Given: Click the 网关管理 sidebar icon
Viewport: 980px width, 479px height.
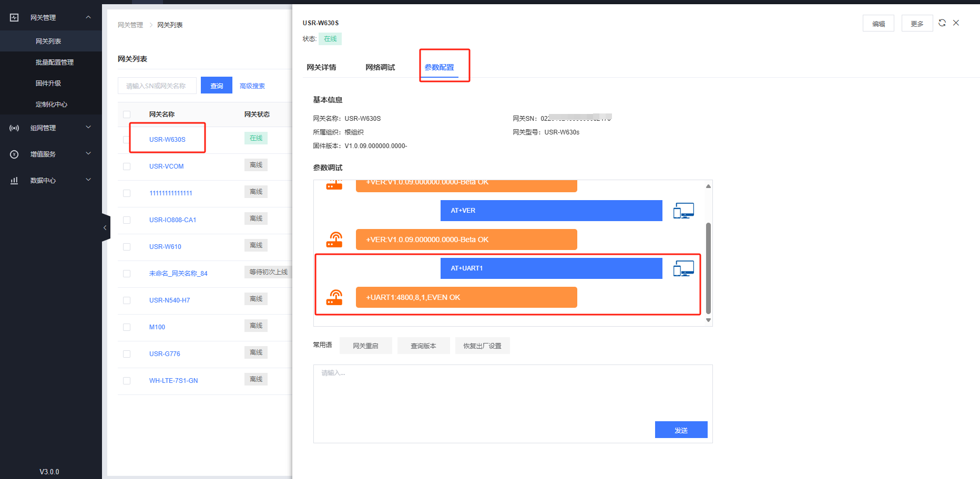Looking at the screenshot, I should 14,18.
